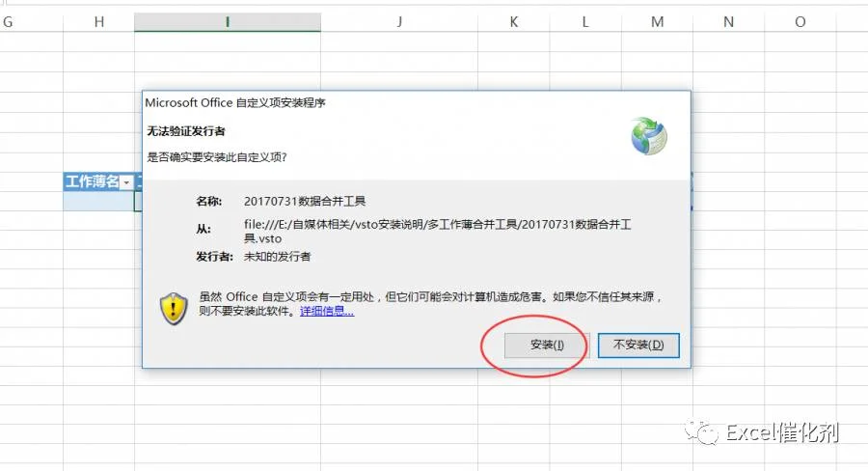This screenshot has height=471, width=868.
Task: Select column L header
Action: point(585,22)
